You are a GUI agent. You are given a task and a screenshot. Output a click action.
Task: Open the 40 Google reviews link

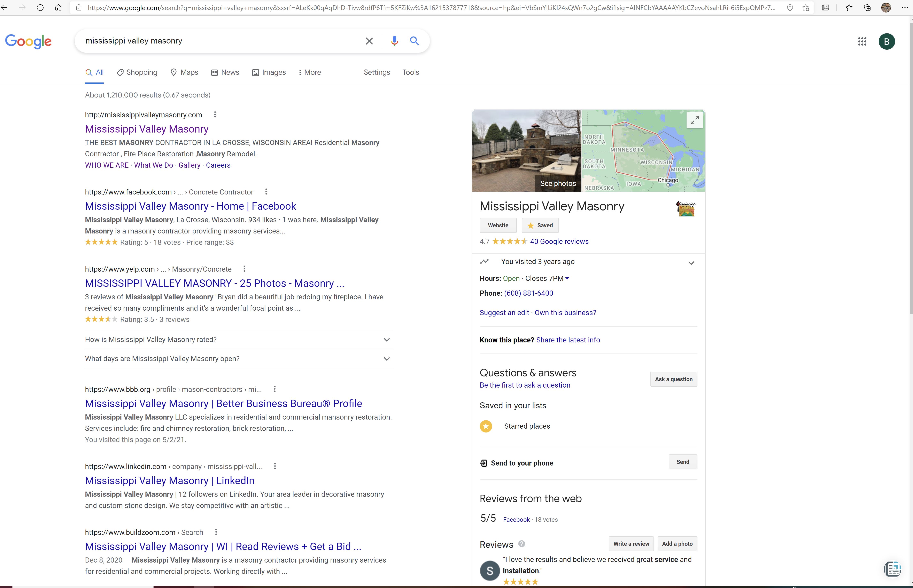[x=559, y=241]
